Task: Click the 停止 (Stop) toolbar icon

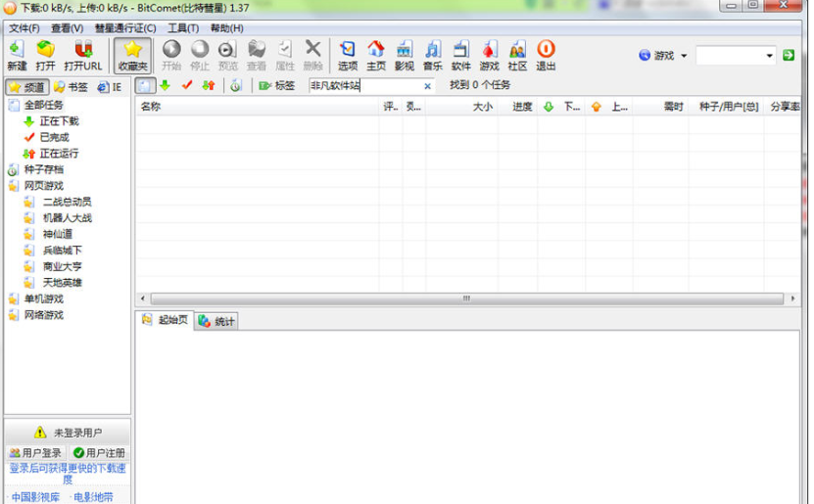Action: pyautogui.click(x=200, y=56)
